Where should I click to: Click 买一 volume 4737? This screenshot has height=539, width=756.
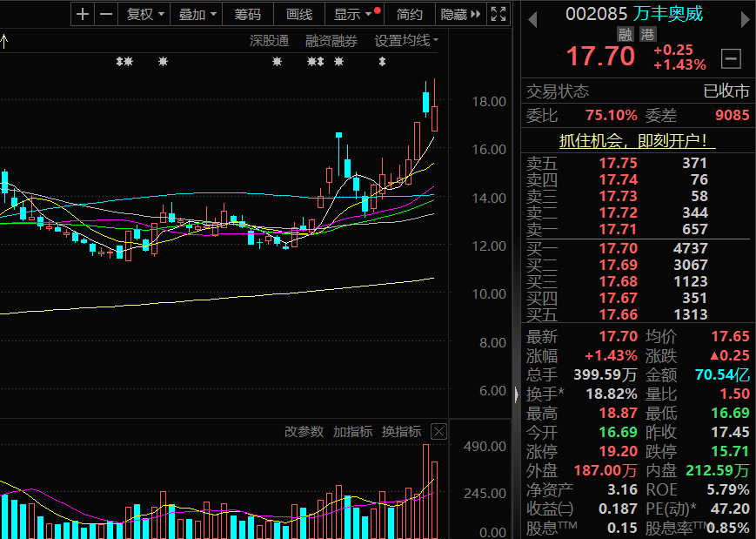(691, 248)
